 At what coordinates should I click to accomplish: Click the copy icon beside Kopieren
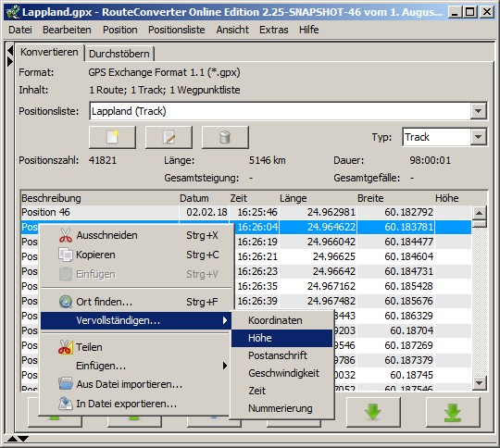[x=66, y=255]
